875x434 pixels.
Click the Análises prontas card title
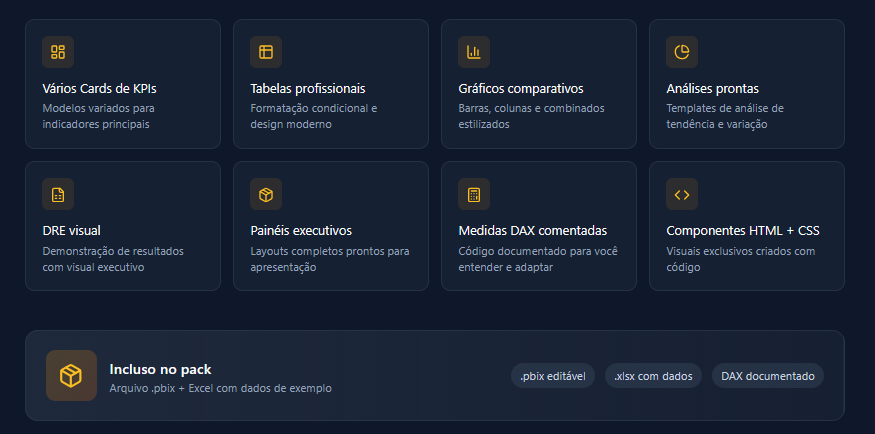pyautogui.click(x=712, y=89)
